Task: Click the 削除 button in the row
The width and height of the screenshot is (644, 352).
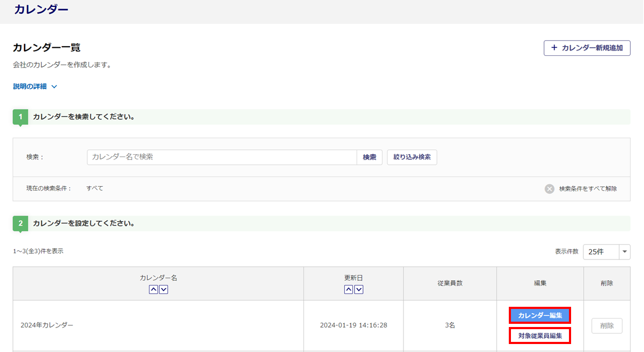Action: tap(607, 326)
